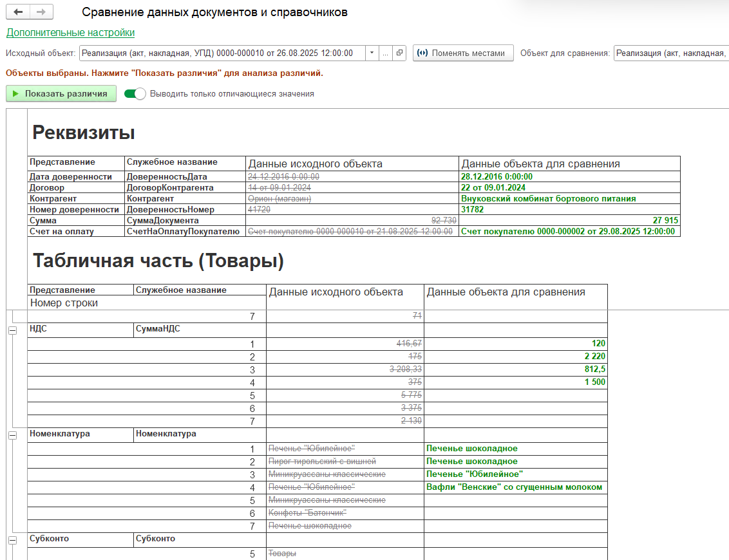Go back with the left arrow button
Screen dimensions: 729x560
[18, 12]
